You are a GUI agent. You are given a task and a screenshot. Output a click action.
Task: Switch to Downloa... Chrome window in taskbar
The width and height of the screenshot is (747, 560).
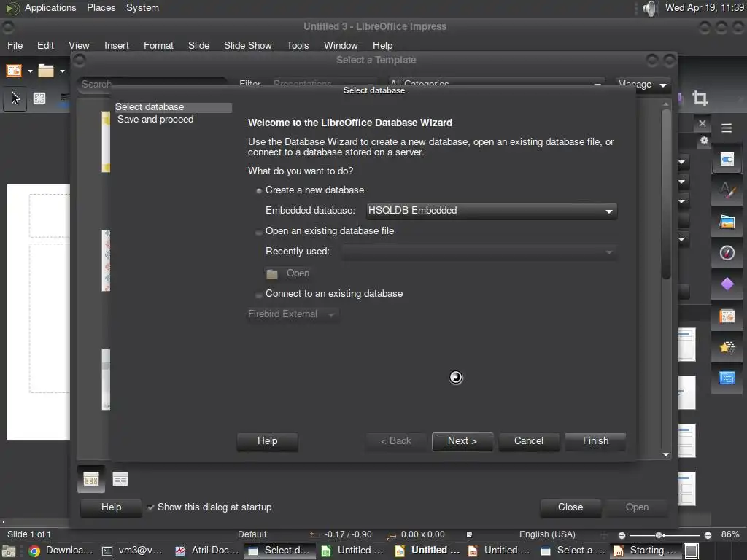coord(60,551)
